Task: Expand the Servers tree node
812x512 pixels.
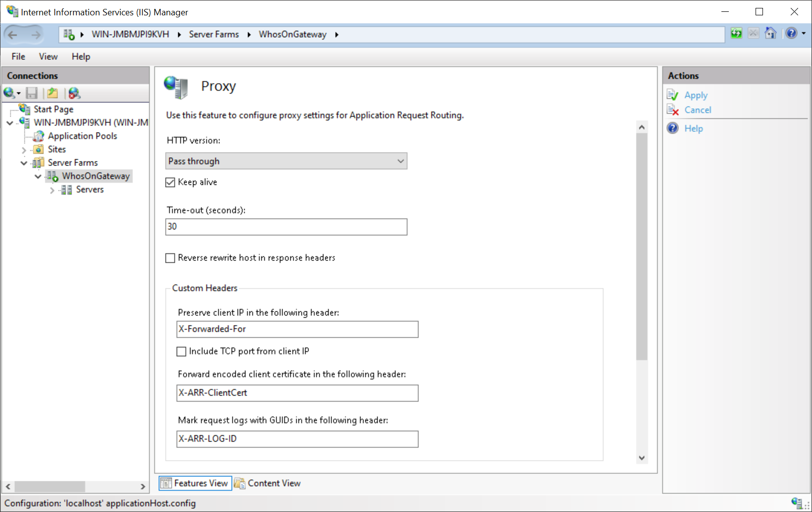Action: (52, 190)
